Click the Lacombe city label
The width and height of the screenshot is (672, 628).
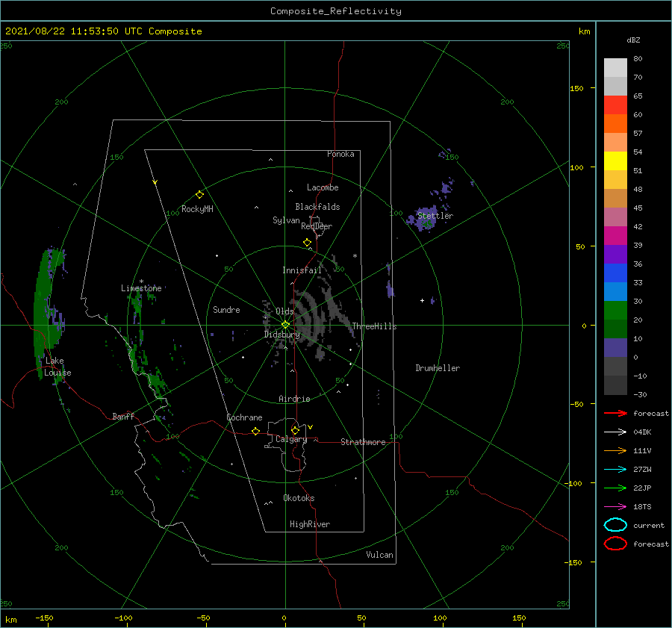323,187
